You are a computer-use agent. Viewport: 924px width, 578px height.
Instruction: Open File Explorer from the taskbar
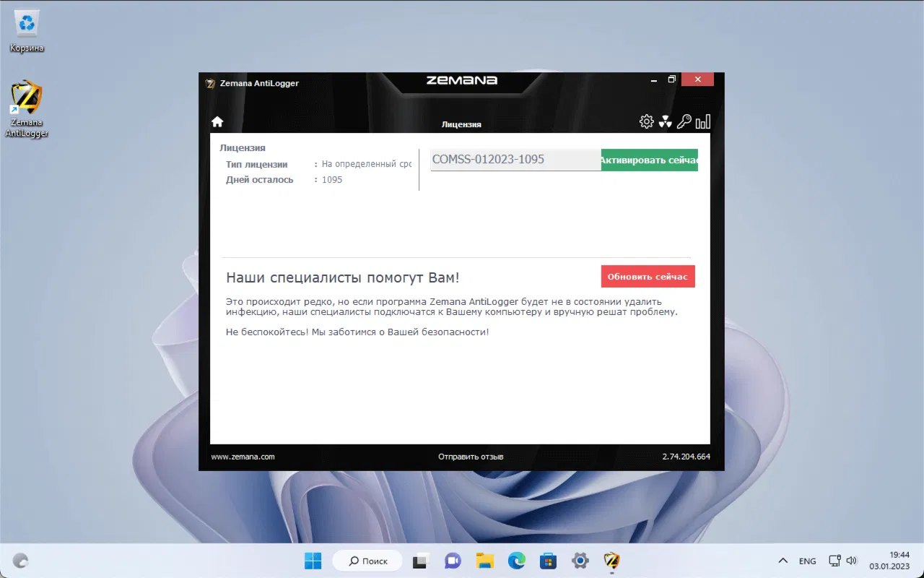484,561
